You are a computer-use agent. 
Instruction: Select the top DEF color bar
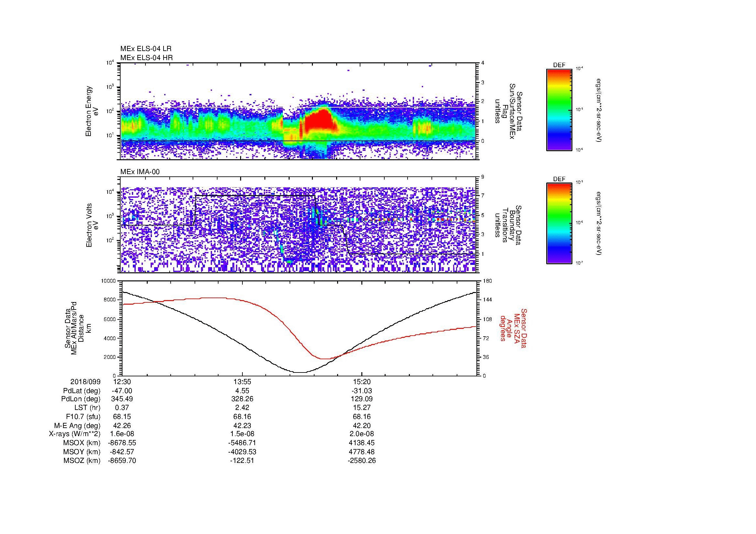coord(559,110)
